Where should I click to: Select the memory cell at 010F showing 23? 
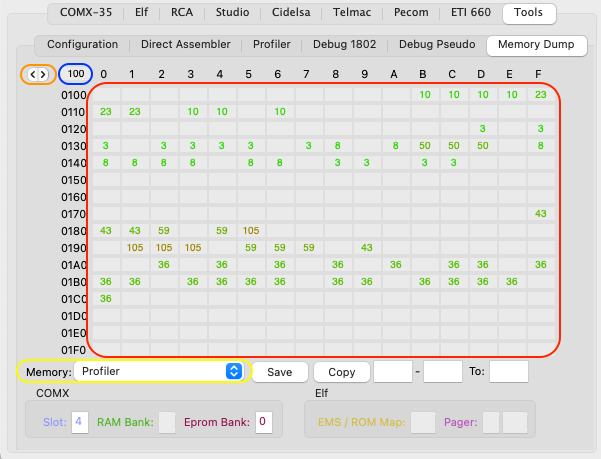pos(541,95)
